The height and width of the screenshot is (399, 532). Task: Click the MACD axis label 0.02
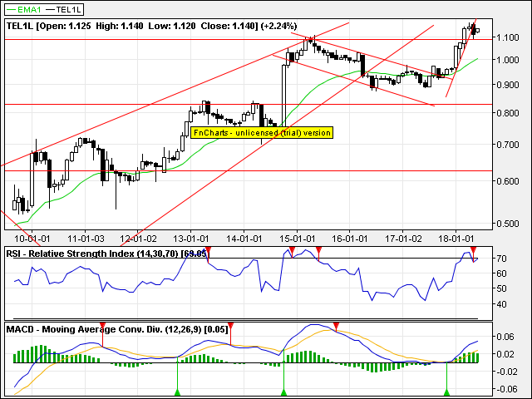click(x=505, y=354)
